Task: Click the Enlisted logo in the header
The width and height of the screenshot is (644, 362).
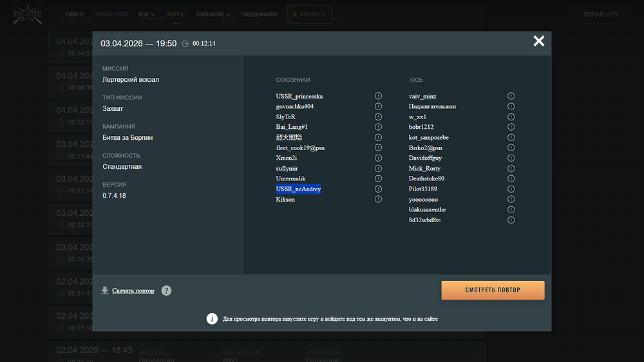Action: coord(27,14)
